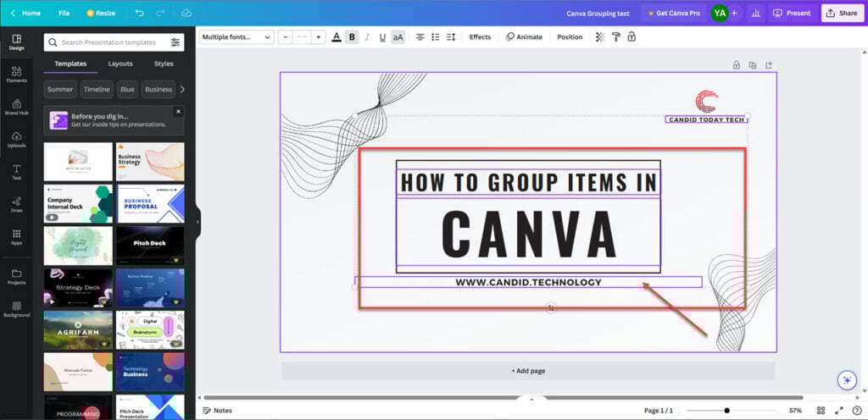Open analytics insights chart icon
Screen dimensions: 868x420
[754, 13]
